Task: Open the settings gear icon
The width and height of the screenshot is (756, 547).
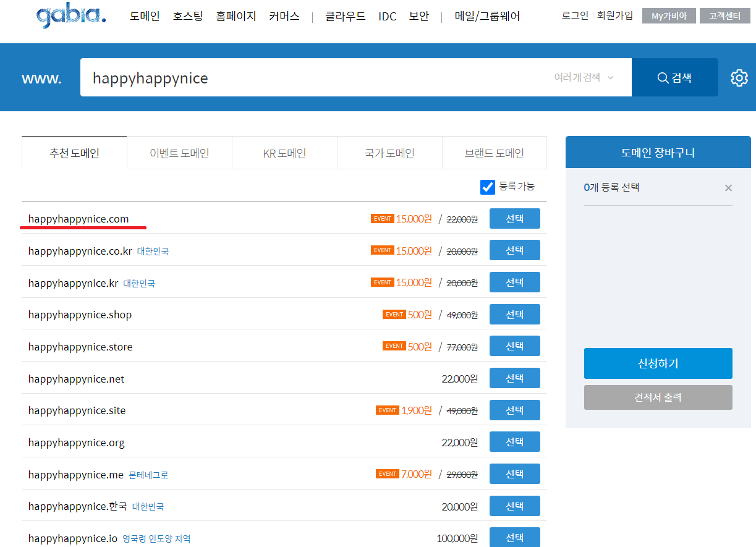Action: click(739, 77)
